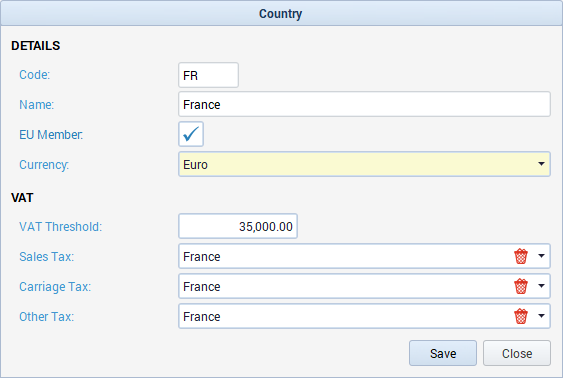Image resolution: width=563 pixels, height=378 pixels.
Task: Untick the EU Member checkbox
Action: click(x=191, y=134)
